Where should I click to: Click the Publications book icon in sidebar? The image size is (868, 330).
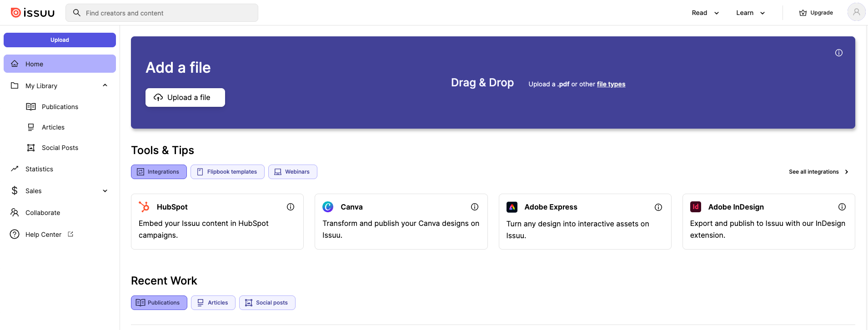31,107
